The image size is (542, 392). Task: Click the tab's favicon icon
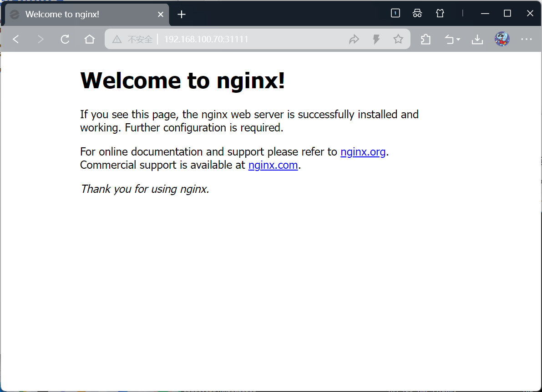(x=15, y=15)
